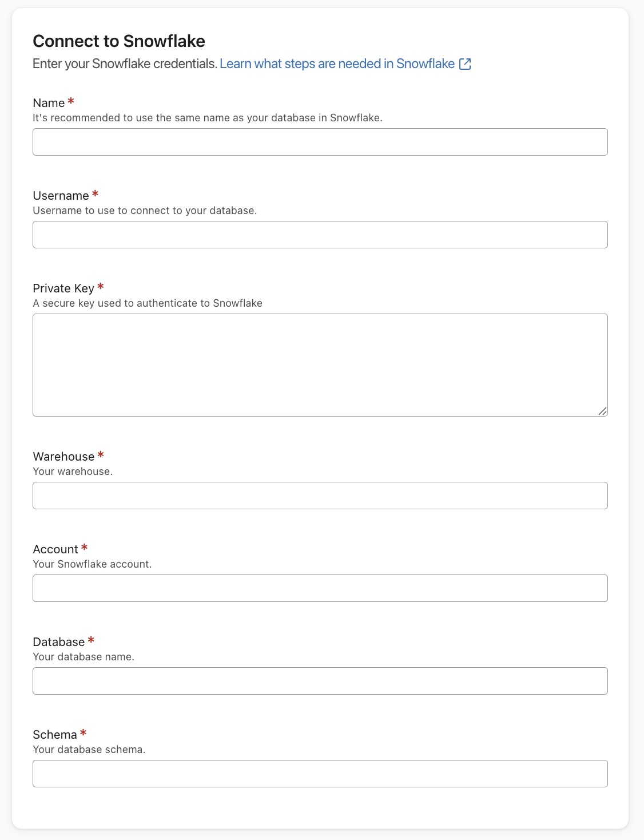
Task: Click the 'Your Snowflake account.' helper text
Action: point(92,564)
